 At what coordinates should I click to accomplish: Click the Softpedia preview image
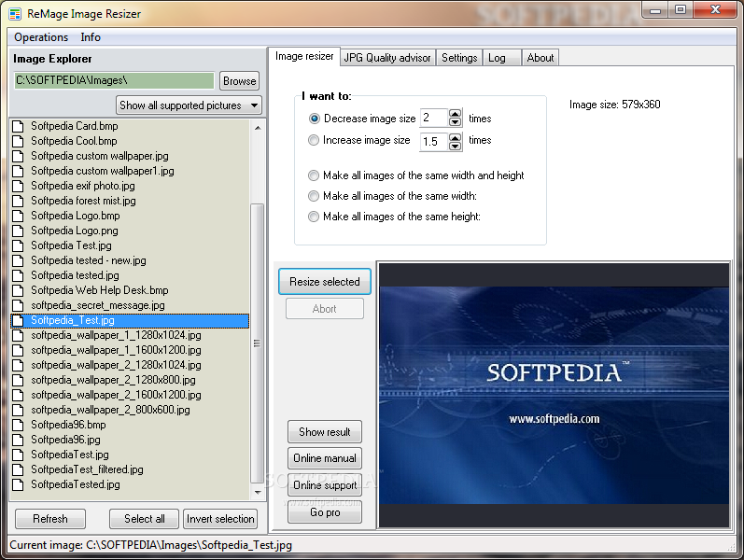pyautogui.click(x=554, y=395)
